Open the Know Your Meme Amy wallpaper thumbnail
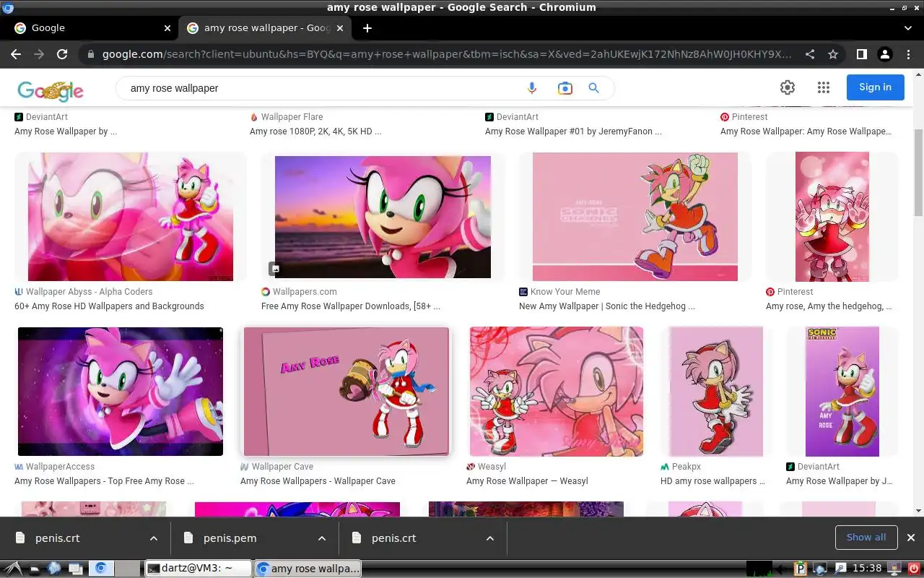Image resolution: width=924 pixels, height=578 pixels. click(x=635, y=217)
